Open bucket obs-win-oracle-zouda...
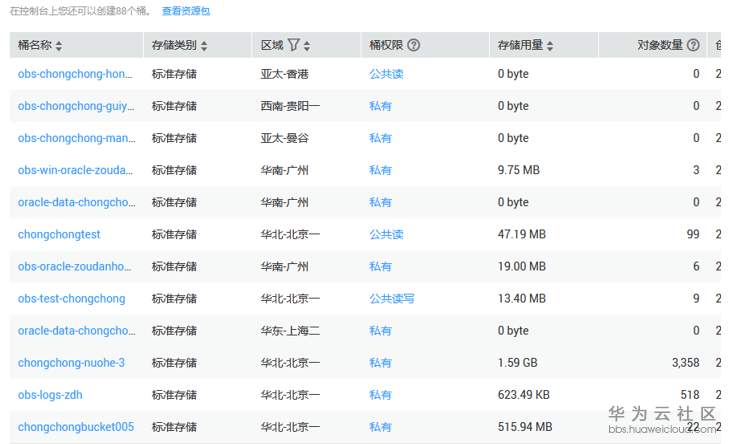730x444 pixels. click(75, 170)
